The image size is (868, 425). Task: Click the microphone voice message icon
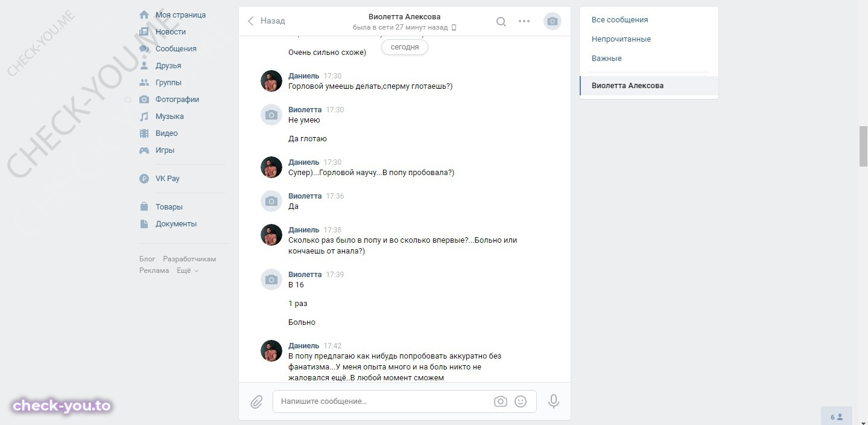pyautogui.click(x=553, y=401)
